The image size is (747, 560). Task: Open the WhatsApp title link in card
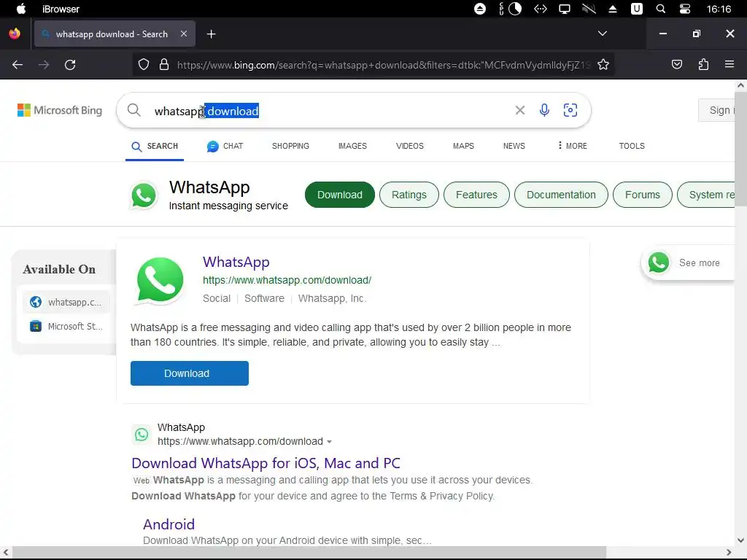click(236, 262)
